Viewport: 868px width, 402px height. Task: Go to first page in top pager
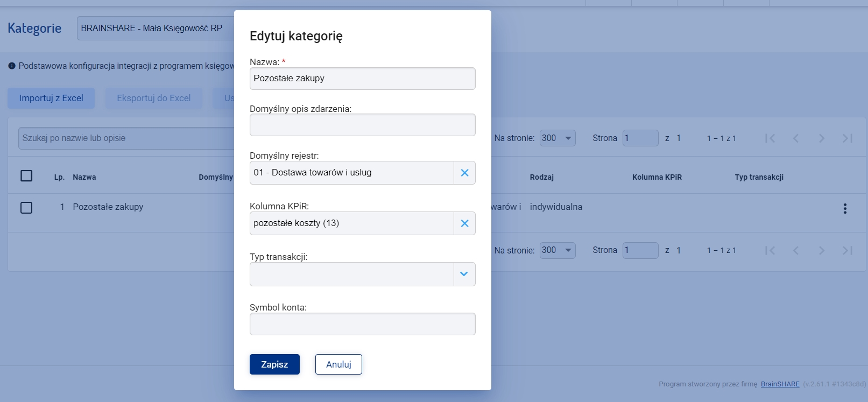point(770,138)
